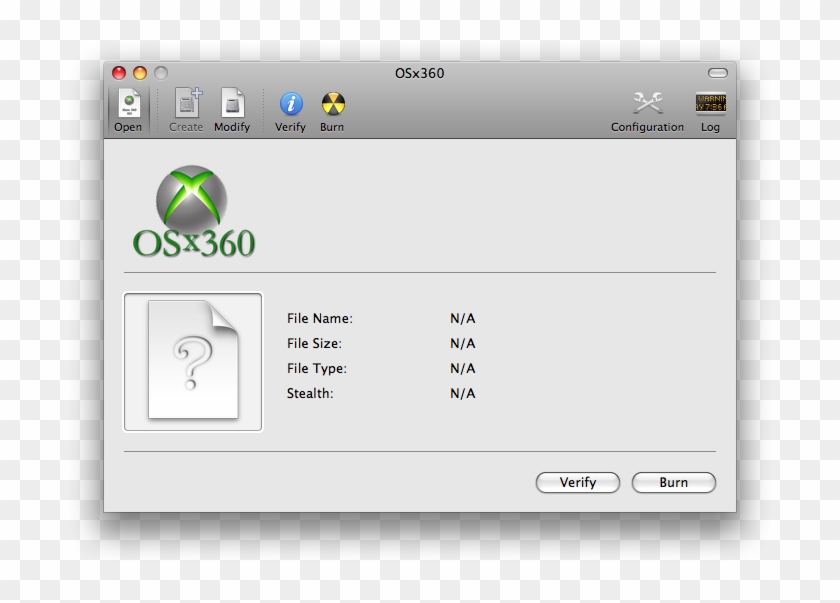This screenshot has width=840, height=603.
Task: Click the Stealth status value
Action: tap(461, 393)
